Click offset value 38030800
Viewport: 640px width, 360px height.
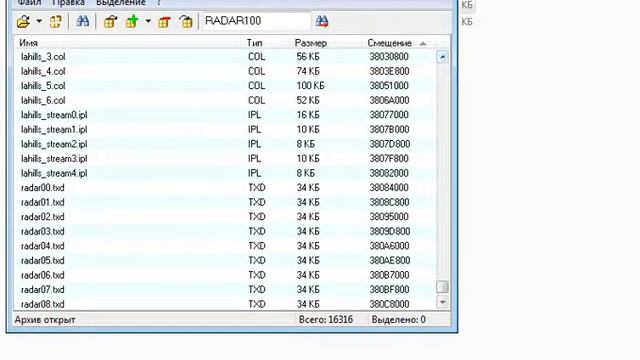(x=389, y=57)
